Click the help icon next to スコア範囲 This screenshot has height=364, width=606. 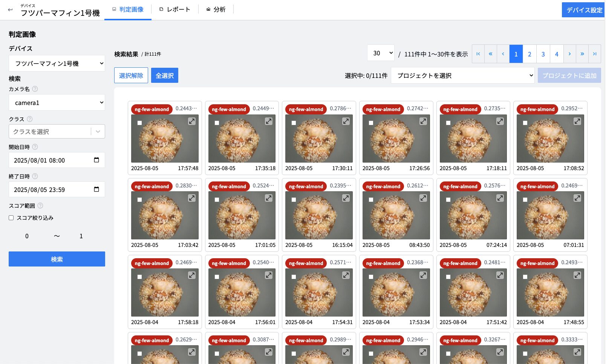pos(40,206)
